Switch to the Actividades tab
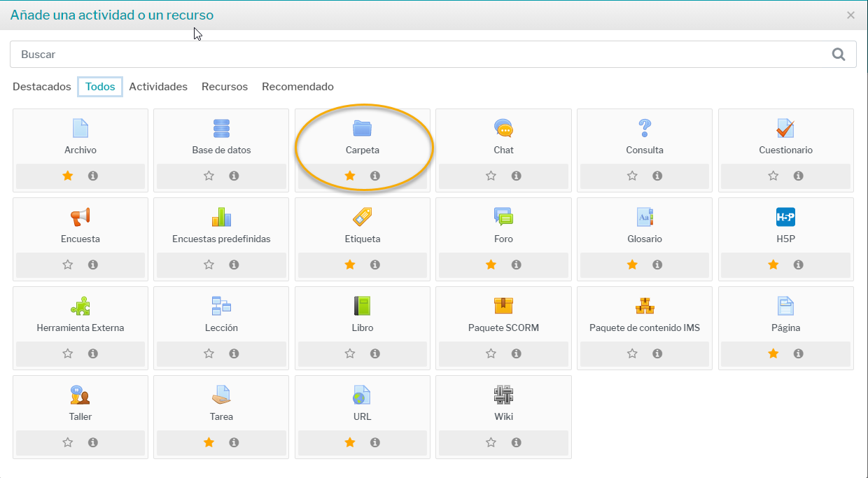 coord(158,87)
